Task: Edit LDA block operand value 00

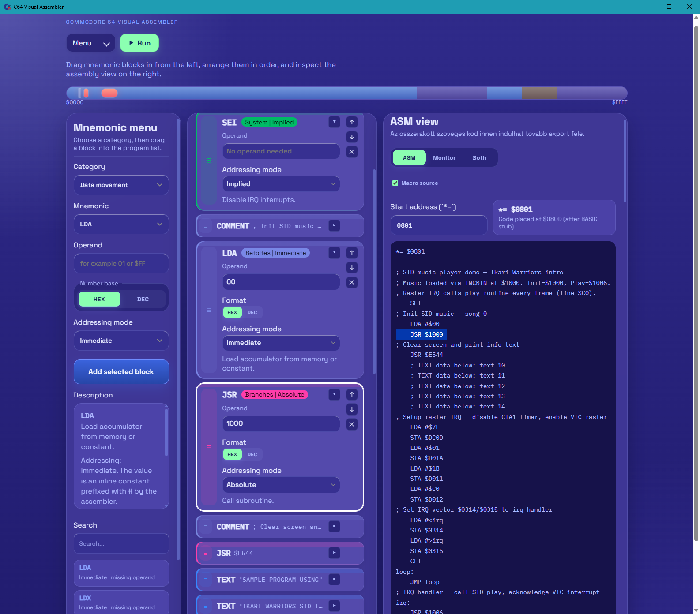Action: click(281, 282)
